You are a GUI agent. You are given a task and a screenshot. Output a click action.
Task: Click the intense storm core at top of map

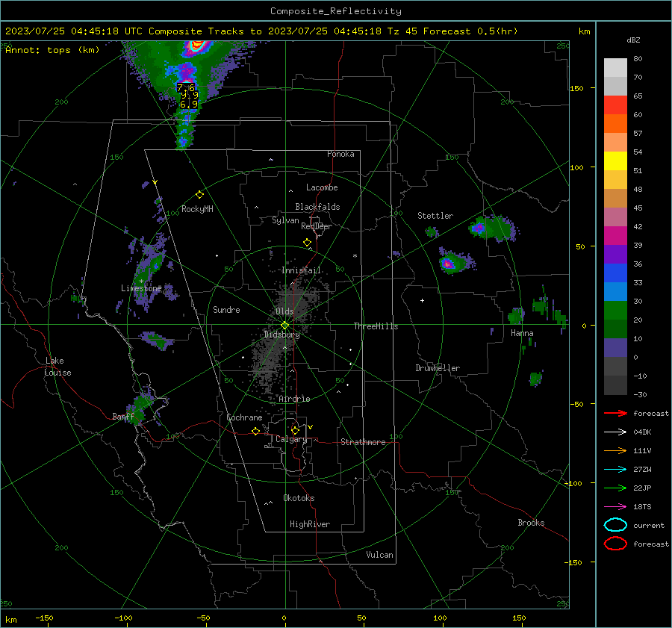coord(197,45)
